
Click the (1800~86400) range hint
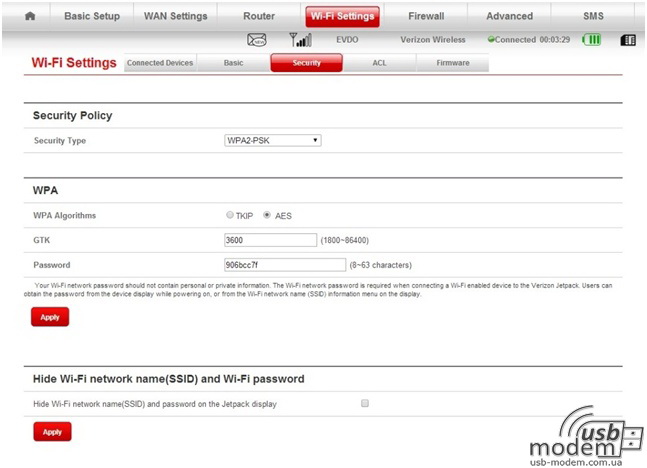click(x=345, y=240)
